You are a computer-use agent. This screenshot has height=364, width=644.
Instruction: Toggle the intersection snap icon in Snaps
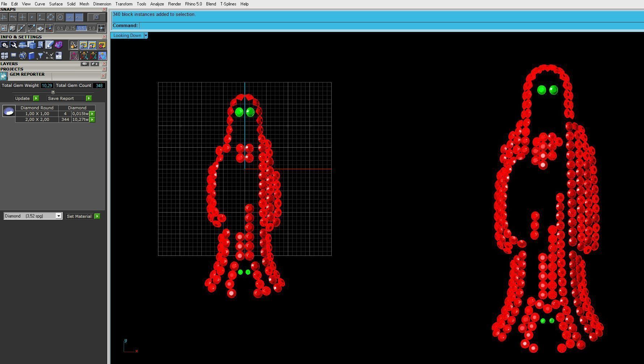point(22,17)
